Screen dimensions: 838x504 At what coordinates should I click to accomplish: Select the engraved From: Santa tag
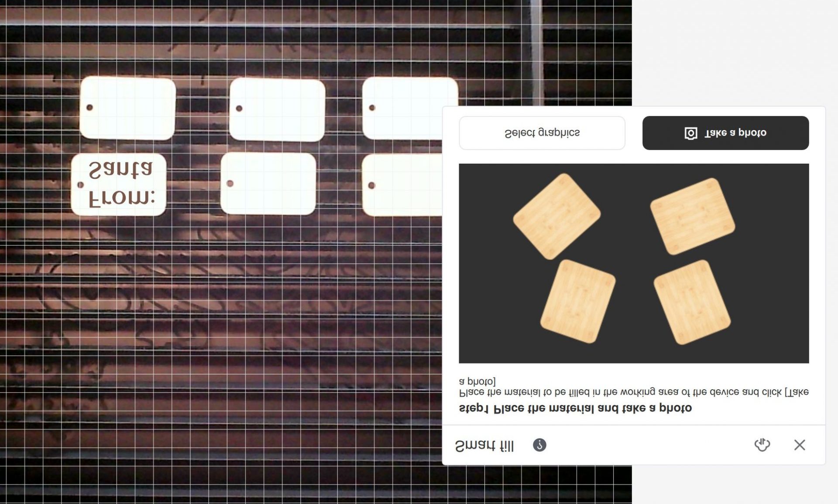(x=119, y=185)
